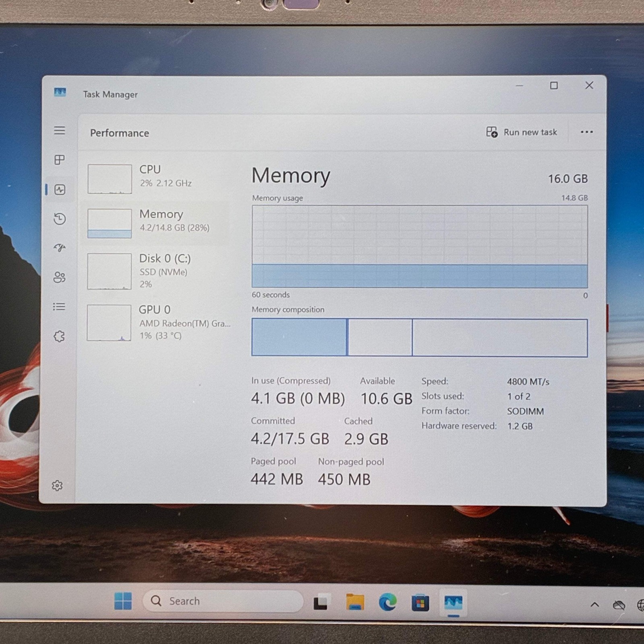Close the Task Manager window
This screenshot has width=644, height=644.
589,85
